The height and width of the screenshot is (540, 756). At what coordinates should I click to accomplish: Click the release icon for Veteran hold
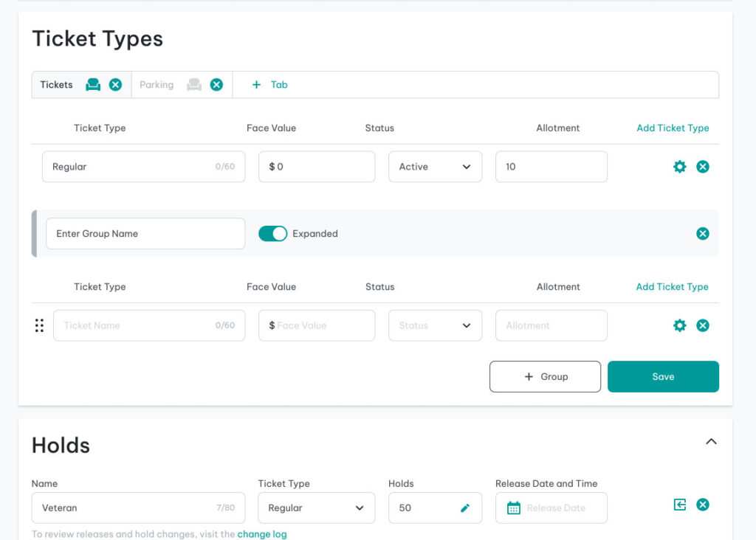pyautogui.click(x=680, y=505)
